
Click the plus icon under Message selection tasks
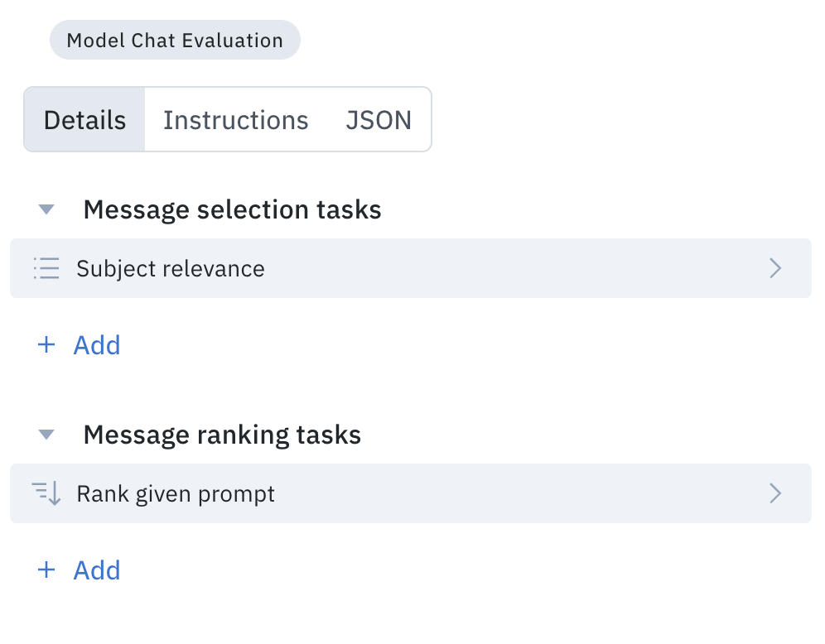coord(46,345)
